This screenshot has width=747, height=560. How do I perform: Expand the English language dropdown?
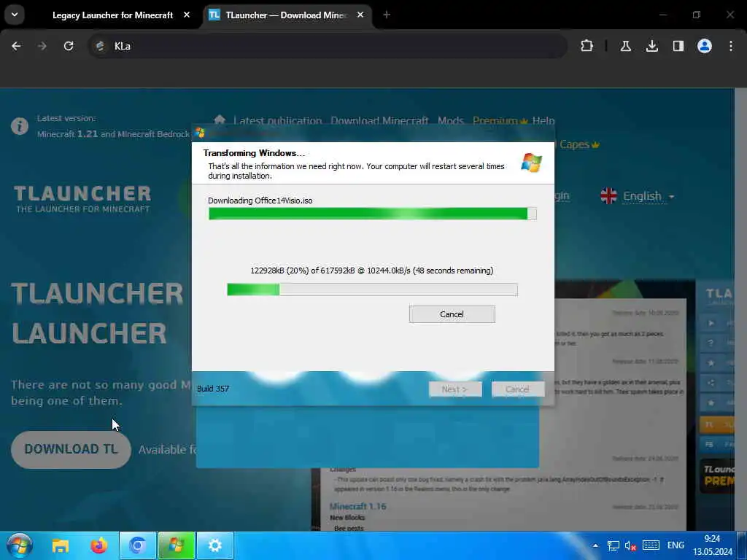tap(649, 196)
